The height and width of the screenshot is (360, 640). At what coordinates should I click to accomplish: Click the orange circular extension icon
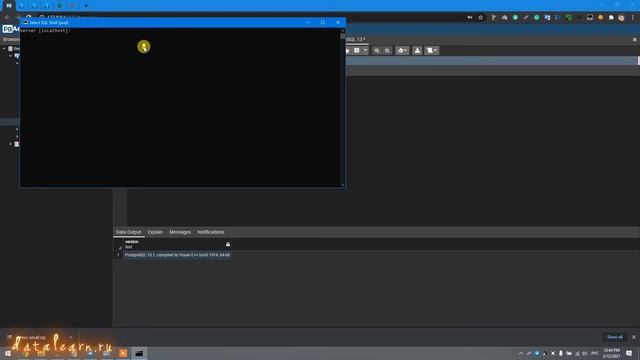(600, 18)
